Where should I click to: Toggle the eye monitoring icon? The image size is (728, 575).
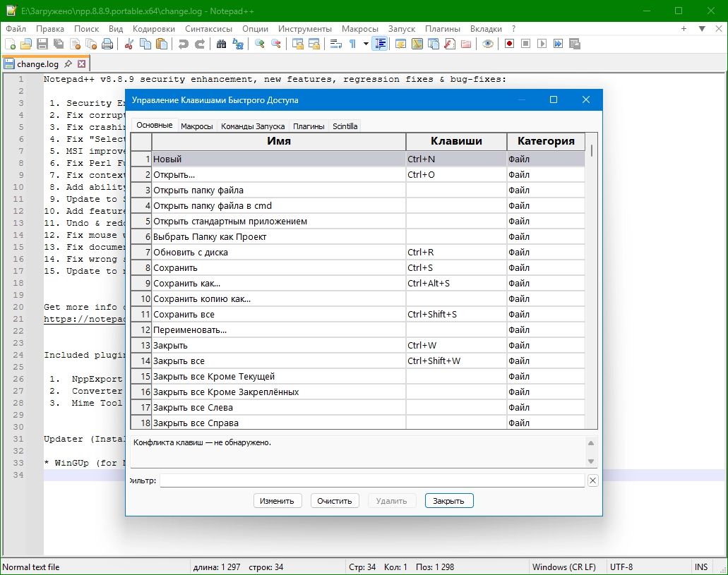coord(487,44)
